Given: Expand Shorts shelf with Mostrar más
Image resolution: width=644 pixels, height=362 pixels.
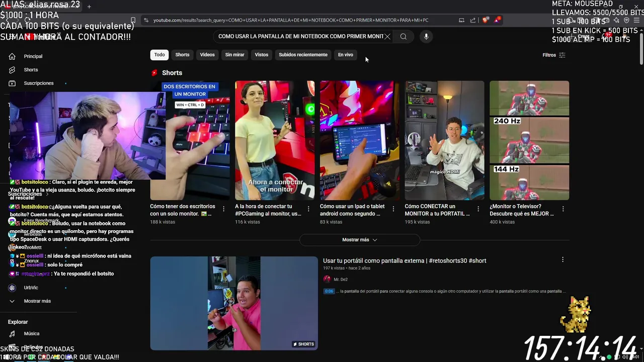Looking at the screenshot, I should (x=360, y=240).
